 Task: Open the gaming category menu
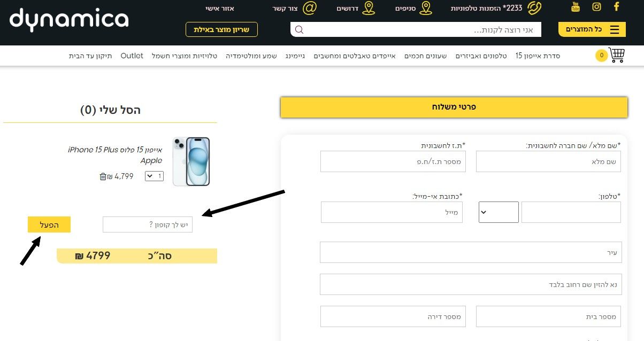[x=295, y=56]
